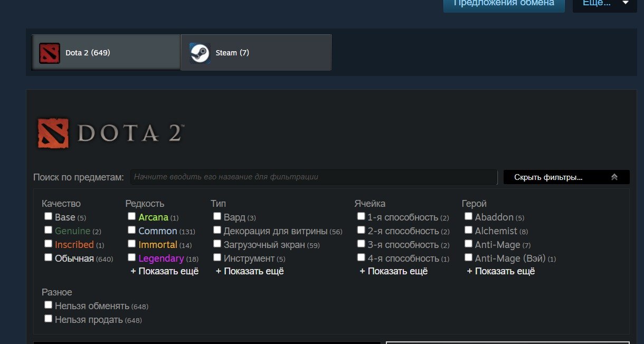Click the Dota 2 icon in inventory tab
Screen dimensions: 644x344
pyautogui.click(x=50, y=53)
